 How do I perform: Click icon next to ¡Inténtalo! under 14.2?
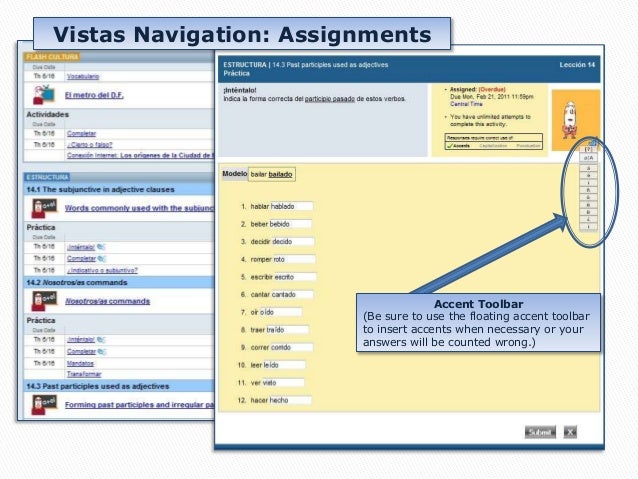101,340
